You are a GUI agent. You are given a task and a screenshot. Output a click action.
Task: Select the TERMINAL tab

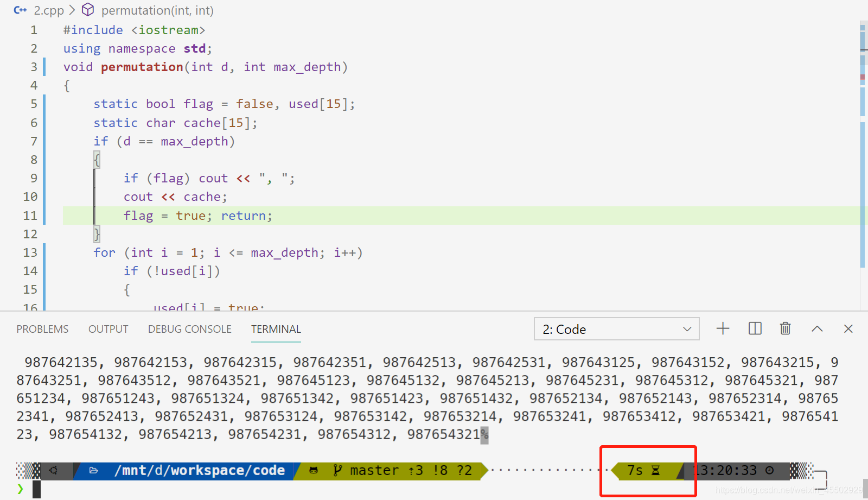click(276, 329)
